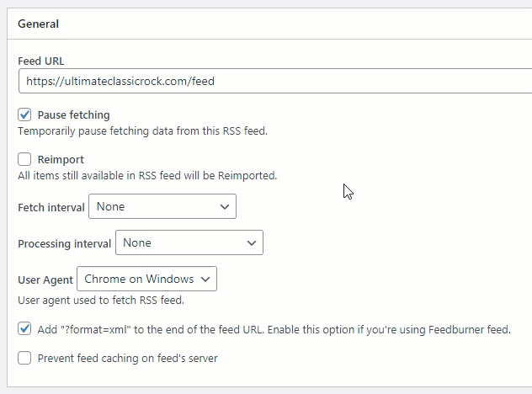
Task: Click the Chrome on Windows chevron arrow
Action: point(205,280)
